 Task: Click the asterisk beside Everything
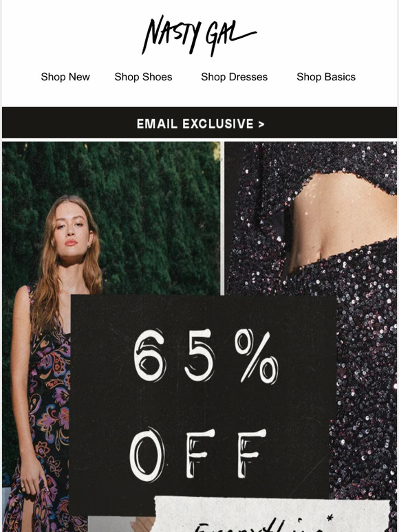(x=330, y=518)
